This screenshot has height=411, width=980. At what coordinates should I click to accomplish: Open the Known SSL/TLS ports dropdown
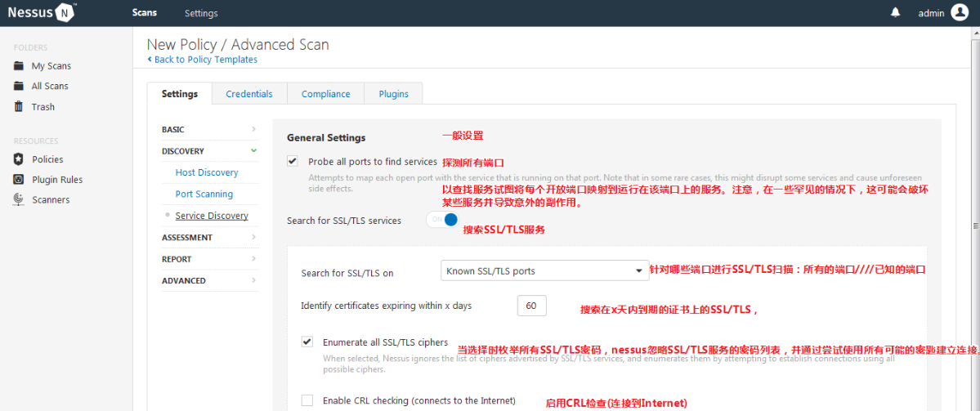(544, 271)
